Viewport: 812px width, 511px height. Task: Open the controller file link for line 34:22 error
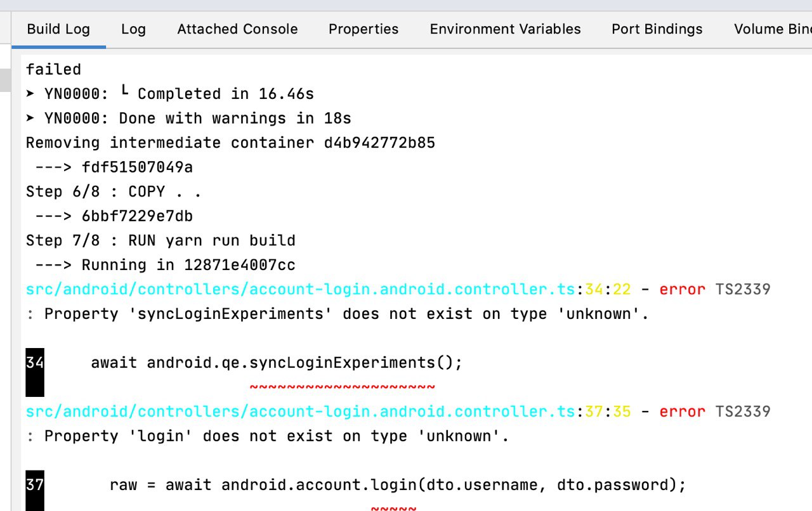pos(301,290)
